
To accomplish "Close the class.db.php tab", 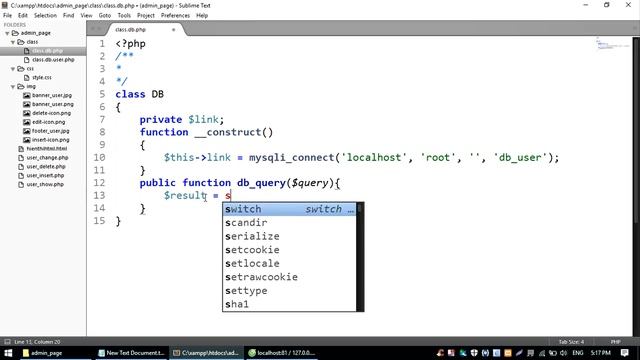I will click(x=173, y=30).
